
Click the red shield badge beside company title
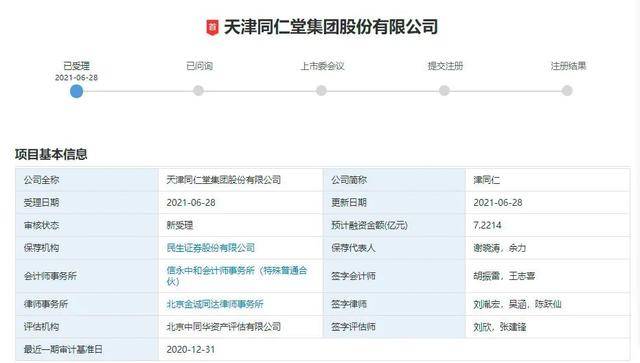pos(212,27)
